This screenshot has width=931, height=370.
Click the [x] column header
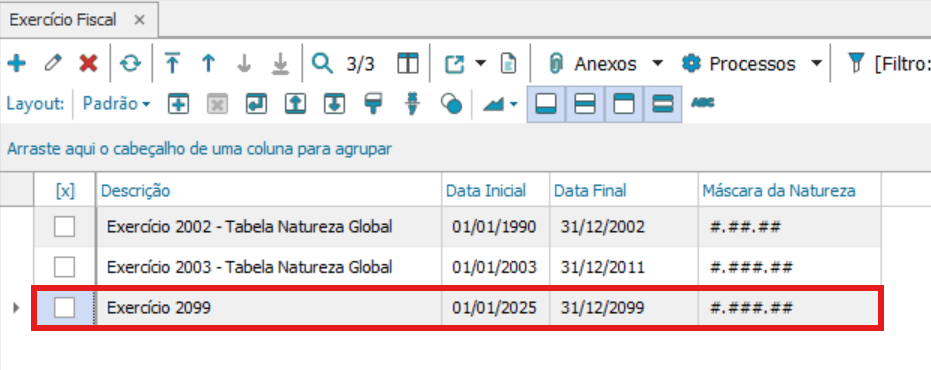click(65, 190)
